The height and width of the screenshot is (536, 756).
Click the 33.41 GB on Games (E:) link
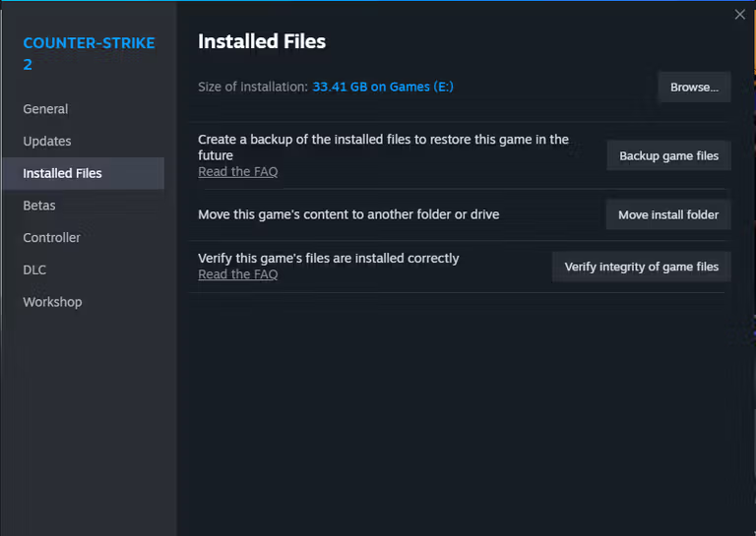(x=383, y=87)
